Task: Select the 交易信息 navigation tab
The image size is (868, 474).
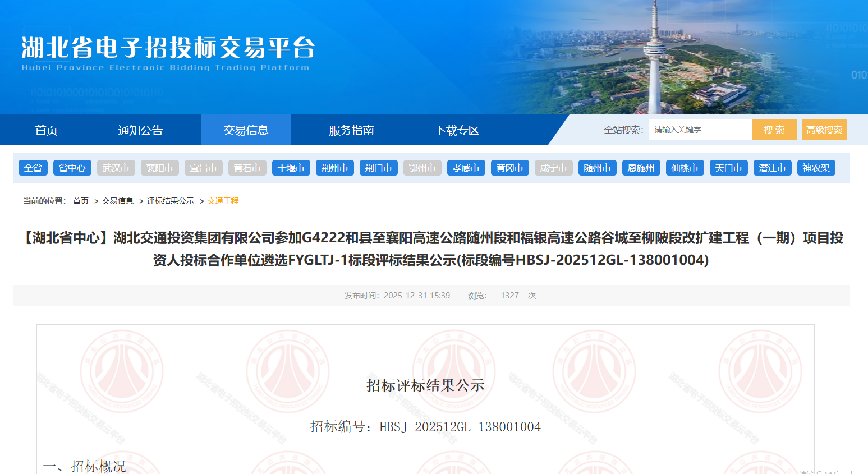Action: pyautogui.click(x=246, y=130)
